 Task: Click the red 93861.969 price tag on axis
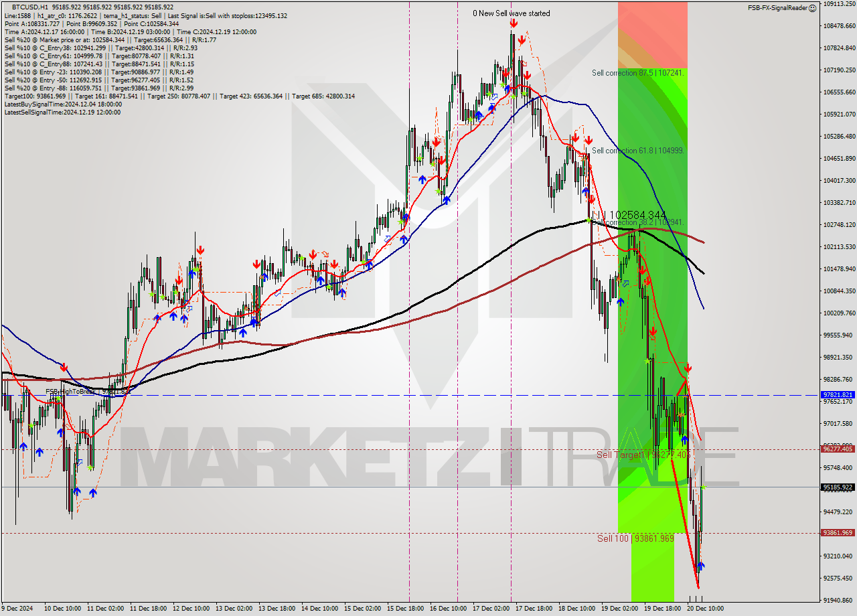[838, 533]
